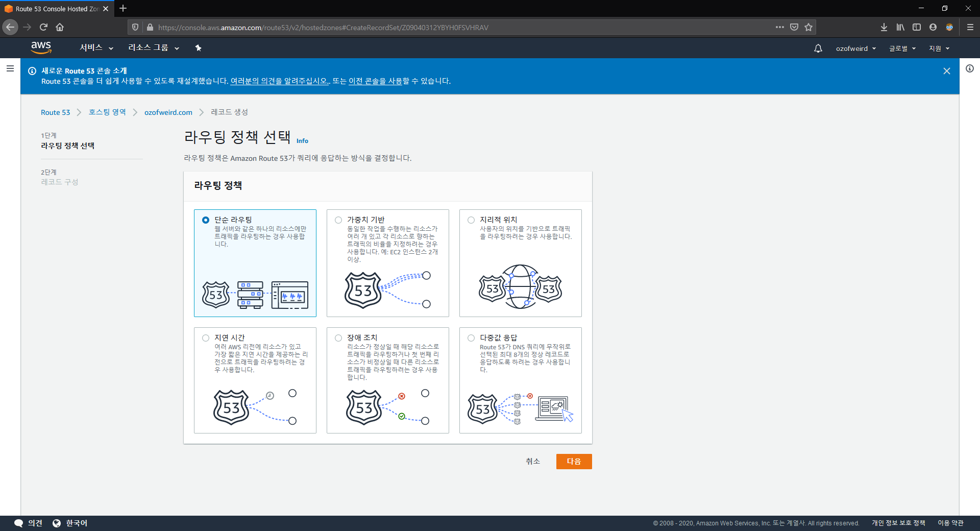Click the 취소 cancel button
Image resolution: width=980 pixels, height=531 pixels.
(533, 462)
